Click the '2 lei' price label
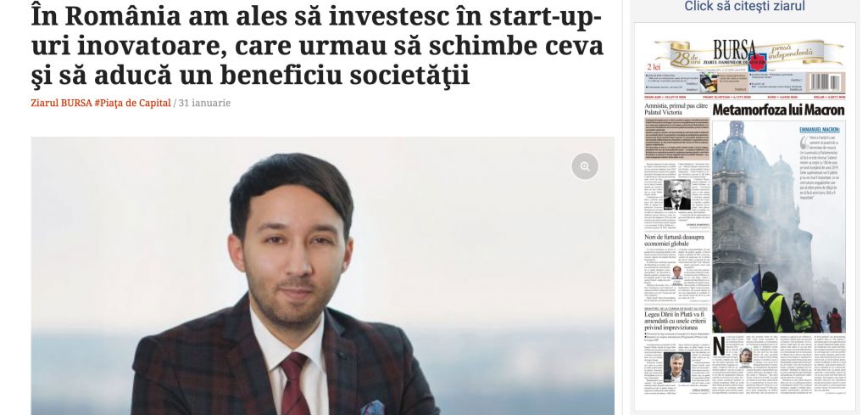 click(654, 66)
